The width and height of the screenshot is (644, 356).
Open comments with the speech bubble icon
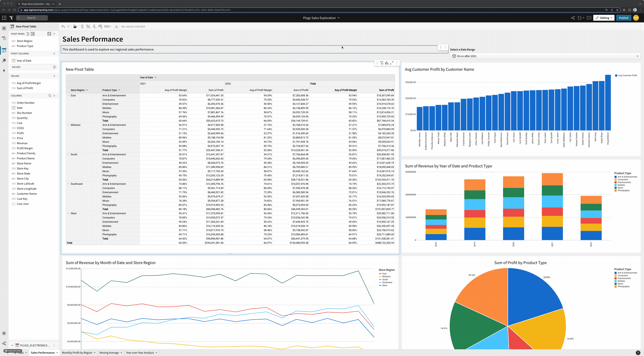[589, 18]
